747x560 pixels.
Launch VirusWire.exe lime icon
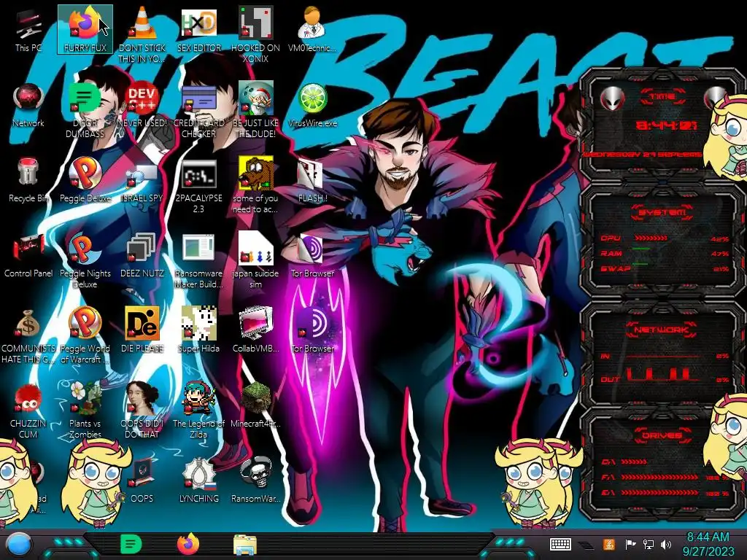point(312,106)
